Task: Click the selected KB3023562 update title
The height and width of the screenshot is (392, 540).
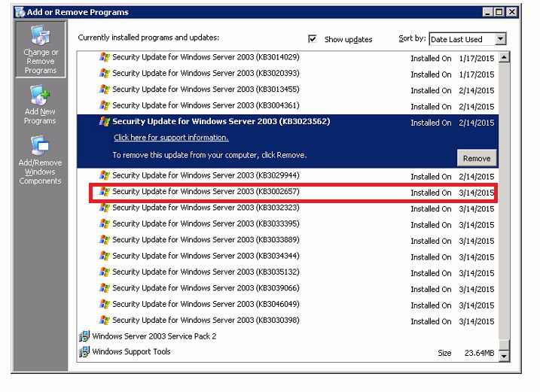Action: [x=221, y=121]
